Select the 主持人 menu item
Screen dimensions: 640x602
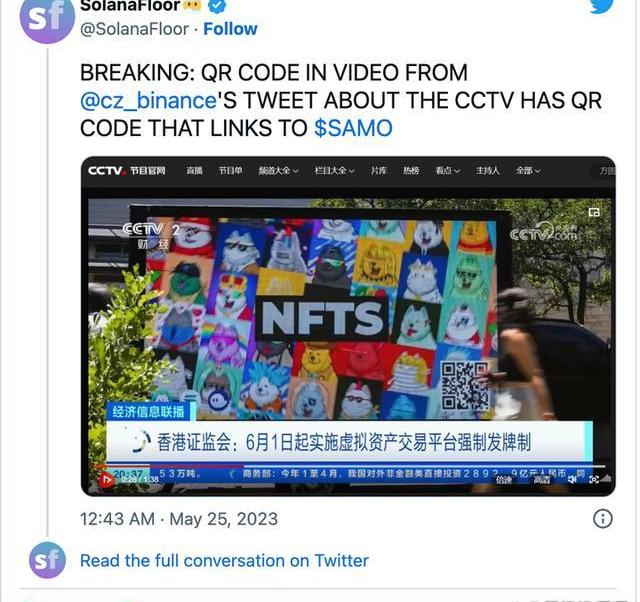point(487,171)
